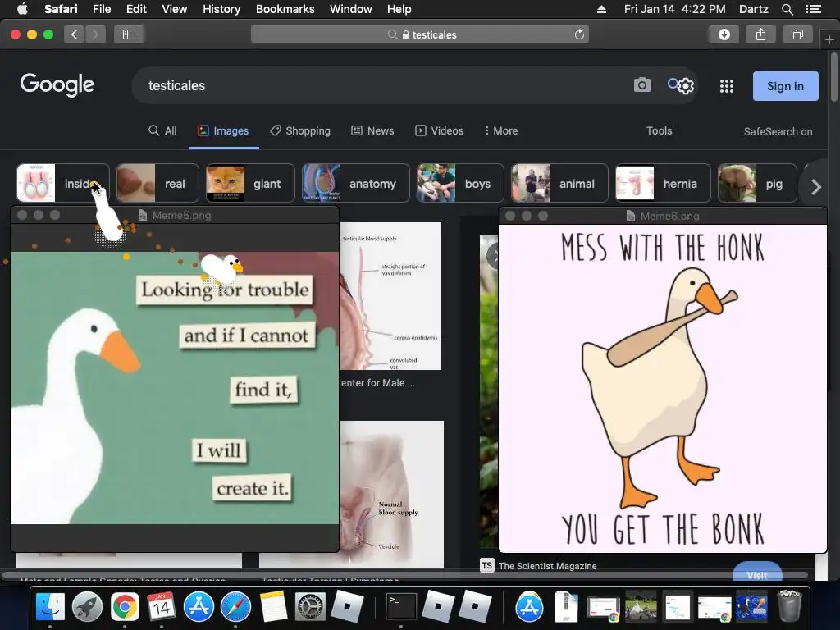Select the 'real' suggestion chip

[157, 183]
